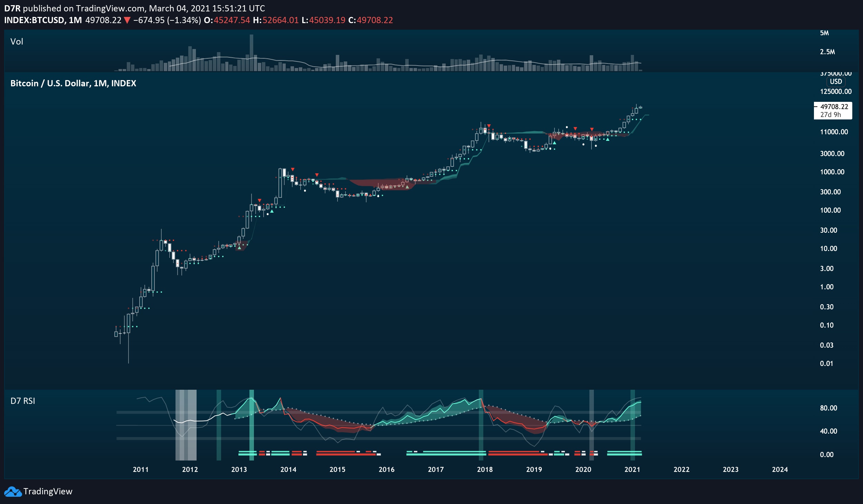The image size is (863, 504).
Task: Click the INDEX:BTCUSD, 1M symbol text
Action: (43, 20)
